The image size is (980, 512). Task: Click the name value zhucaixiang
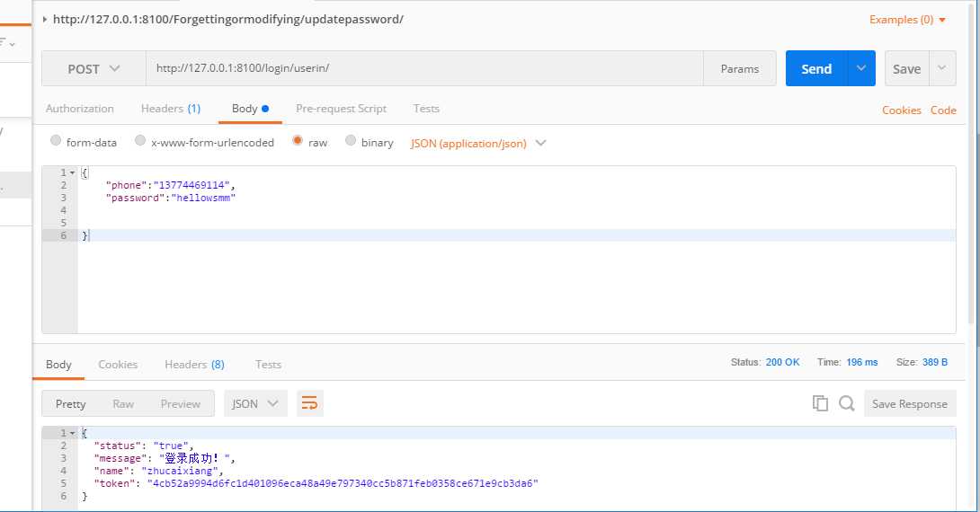coord(182,471)
